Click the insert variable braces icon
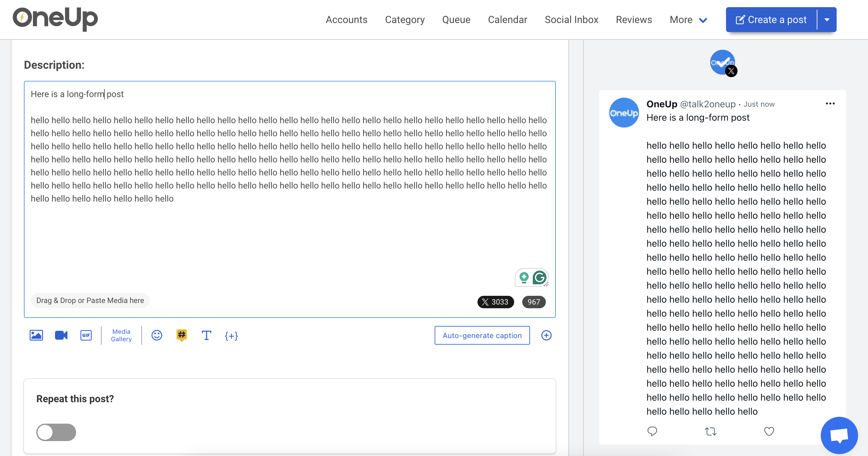The width and height of the screenshot is (868, 456). tap(231, 336)
